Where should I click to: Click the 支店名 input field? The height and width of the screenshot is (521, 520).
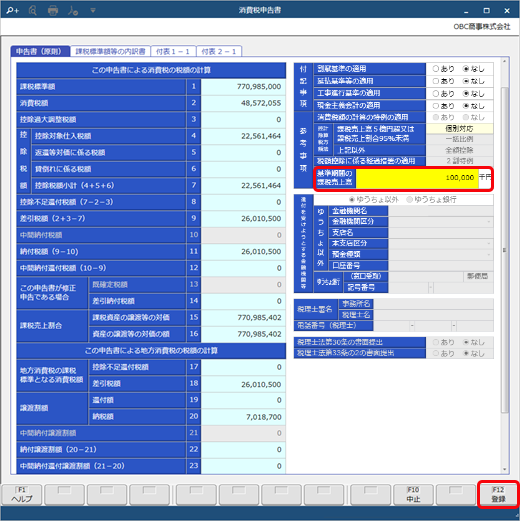click(441, 233)
